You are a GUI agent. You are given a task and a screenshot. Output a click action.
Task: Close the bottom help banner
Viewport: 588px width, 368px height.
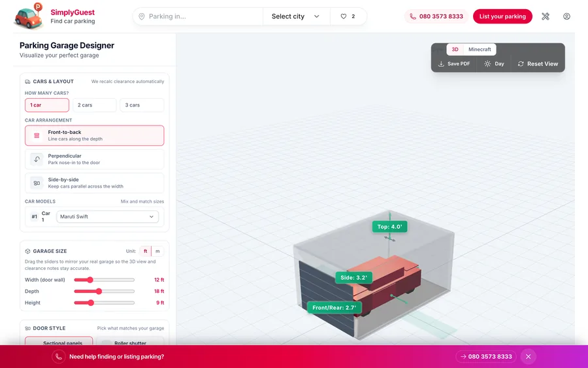pyautogui.click(x=528, y=357)
